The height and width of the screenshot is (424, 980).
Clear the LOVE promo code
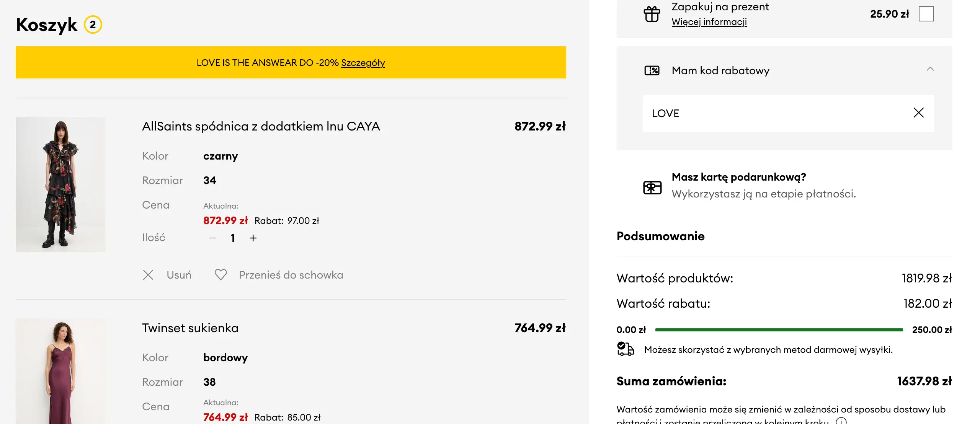tap(918, 113)
